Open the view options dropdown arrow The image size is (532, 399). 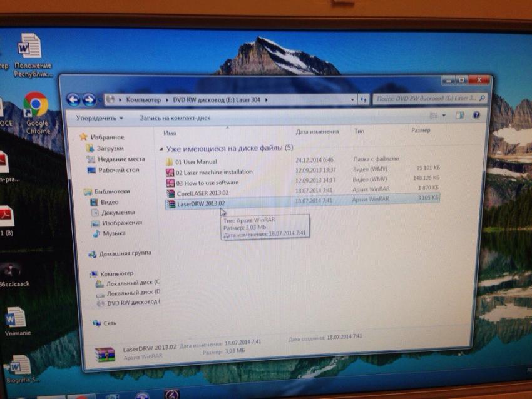coord(444,116)
